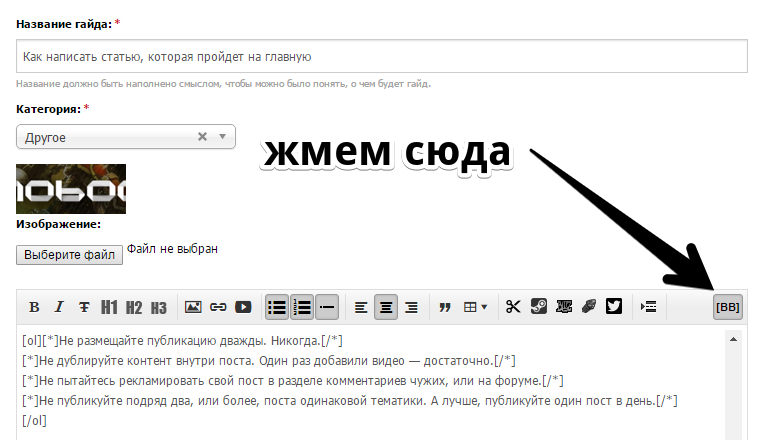
Task: Apply H3 heading style
Action: coord(159,307)
